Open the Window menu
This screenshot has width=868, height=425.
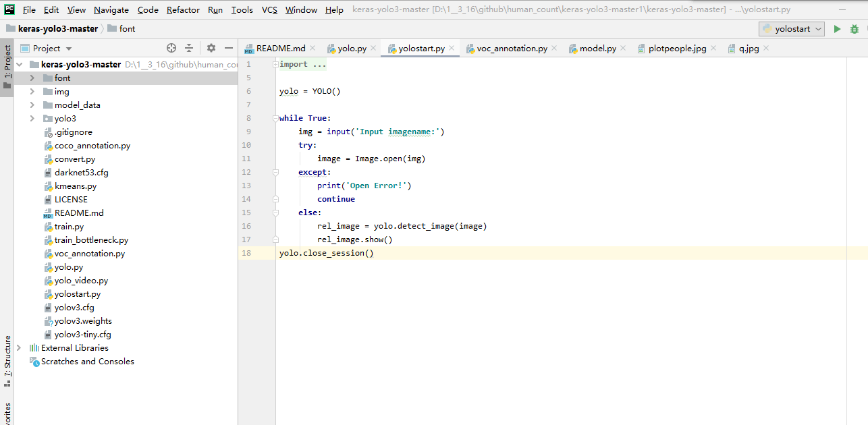coord(301,10)
